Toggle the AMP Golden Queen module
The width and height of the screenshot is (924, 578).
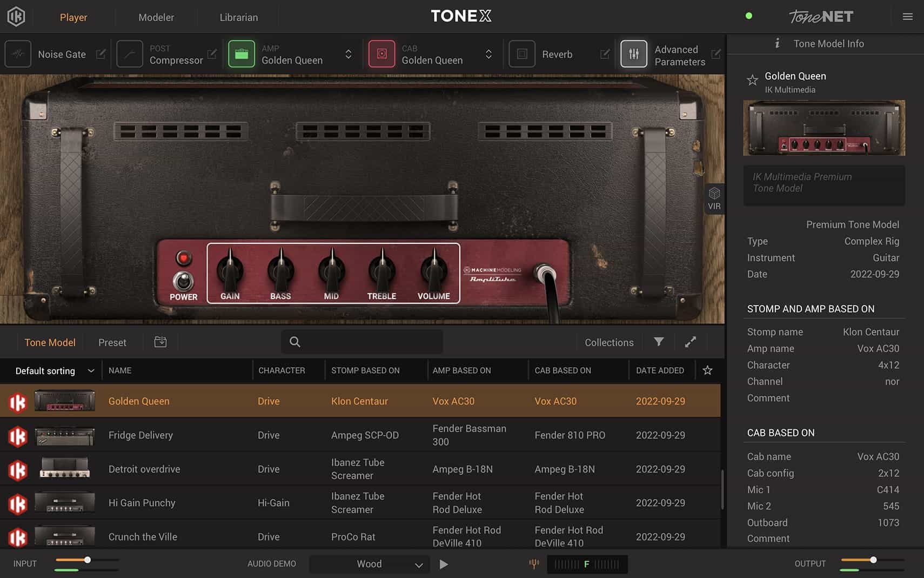242,54
